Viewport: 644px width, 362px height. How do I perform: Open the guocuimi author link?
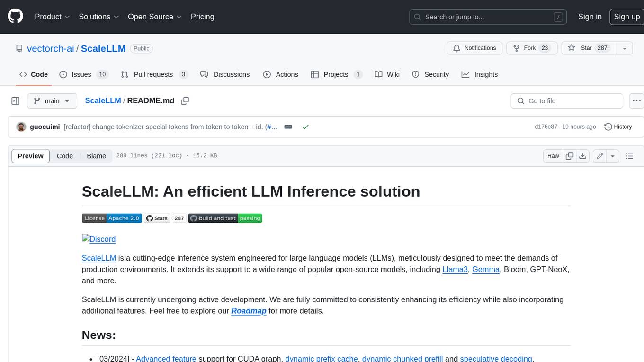45,127
